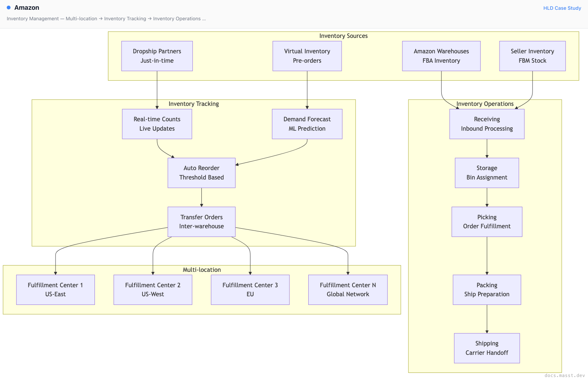The image size is (588, 380).
Task: Select the Picking Order Fulfillment node
Action: (x=487, y=222)
